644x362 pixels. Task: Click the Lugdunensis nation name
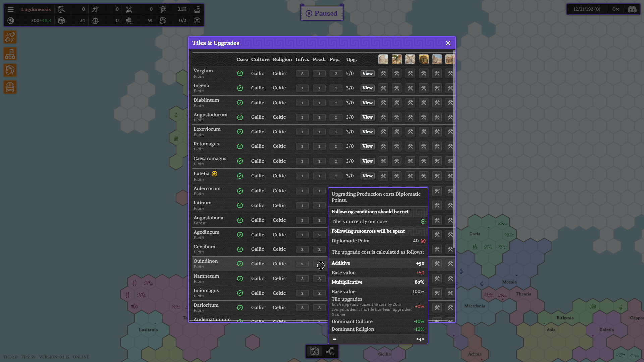coord(36,9)
